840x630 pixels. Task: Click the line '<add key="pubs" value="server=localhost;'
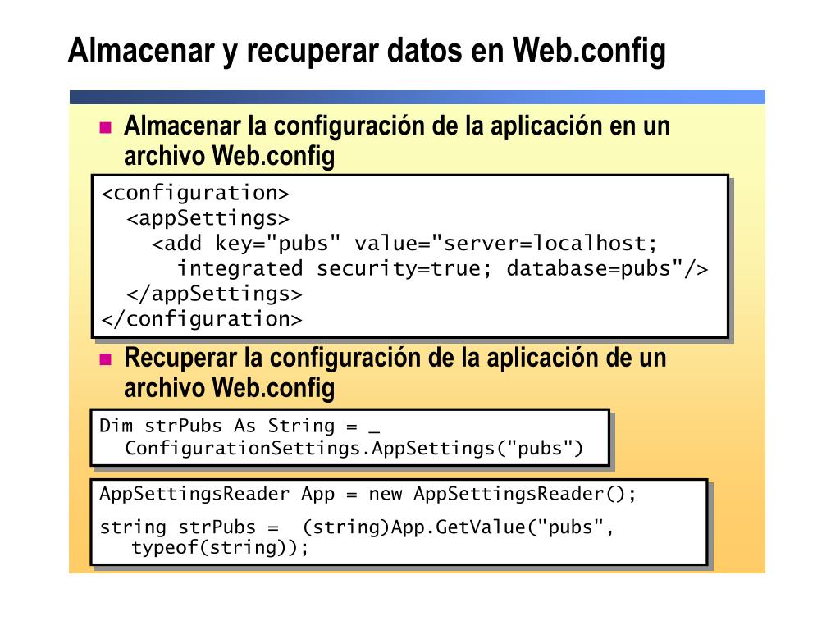(x=404, y=244)
